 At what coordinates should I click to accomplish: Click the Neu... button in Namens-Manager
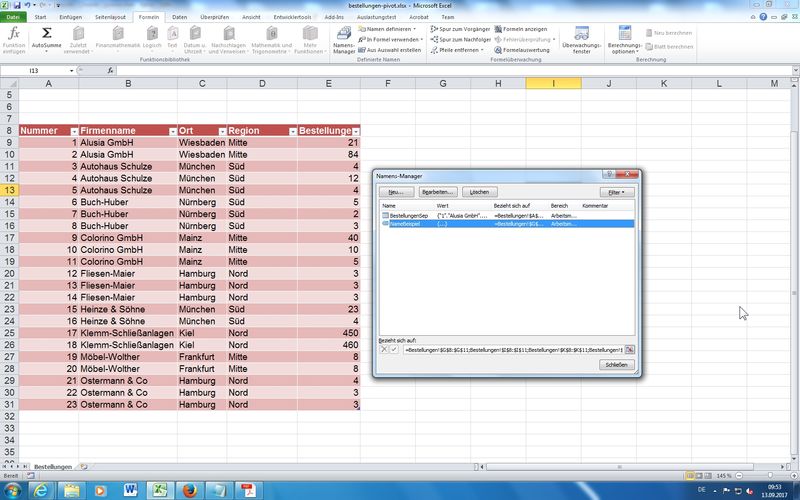[x=395, y=191]
